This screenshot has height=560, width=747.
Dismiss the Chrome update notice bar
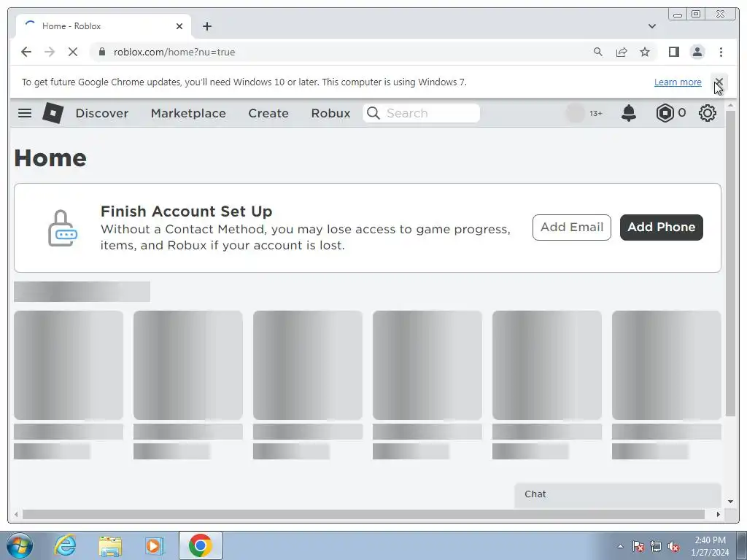tap(719, 82)
